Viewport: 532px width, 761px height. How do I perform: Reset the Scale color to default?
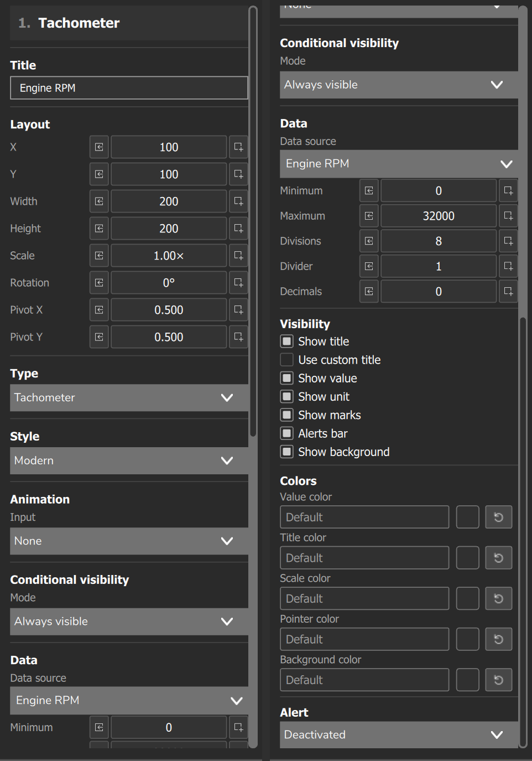click(498, 598)
